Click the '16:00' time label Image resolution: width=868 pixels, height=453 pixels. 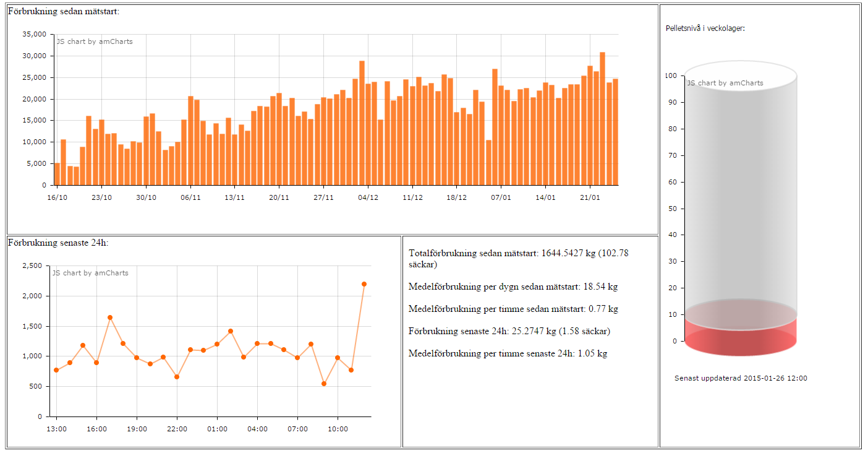click(96, 429)
